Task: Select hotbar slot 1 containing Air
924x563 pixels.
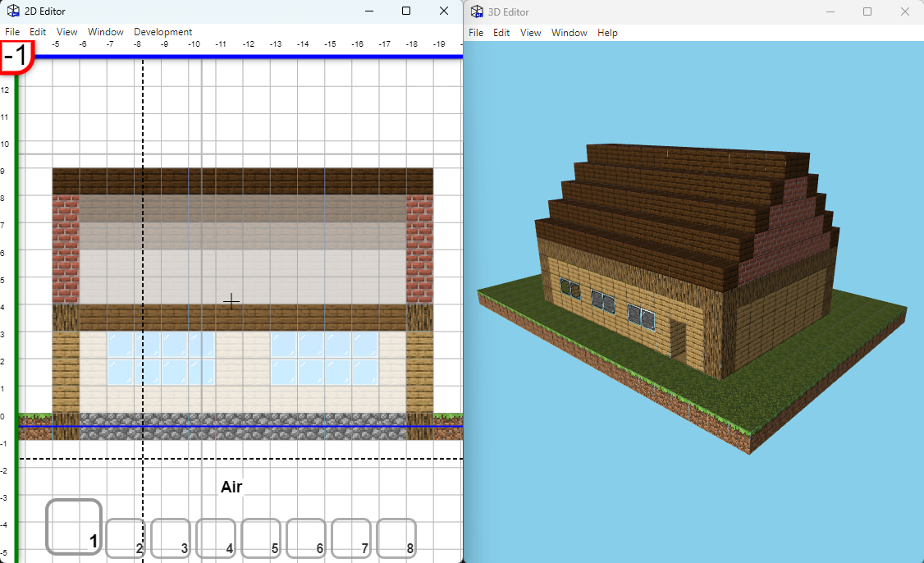Action: [73, 527]
